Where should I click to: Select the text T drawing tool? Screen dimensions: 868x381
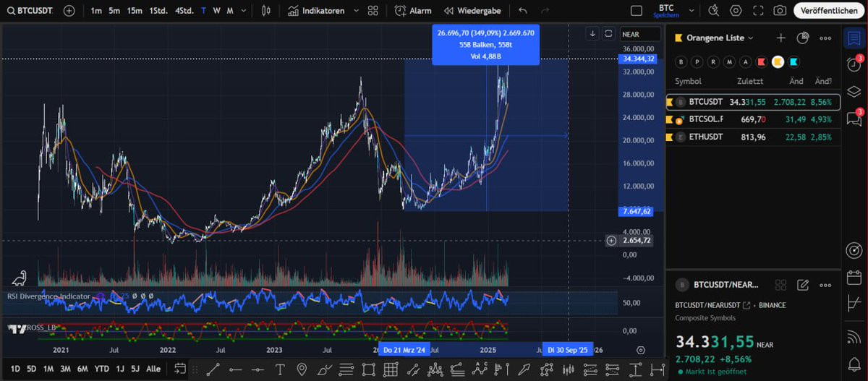(x=281, y=369)
